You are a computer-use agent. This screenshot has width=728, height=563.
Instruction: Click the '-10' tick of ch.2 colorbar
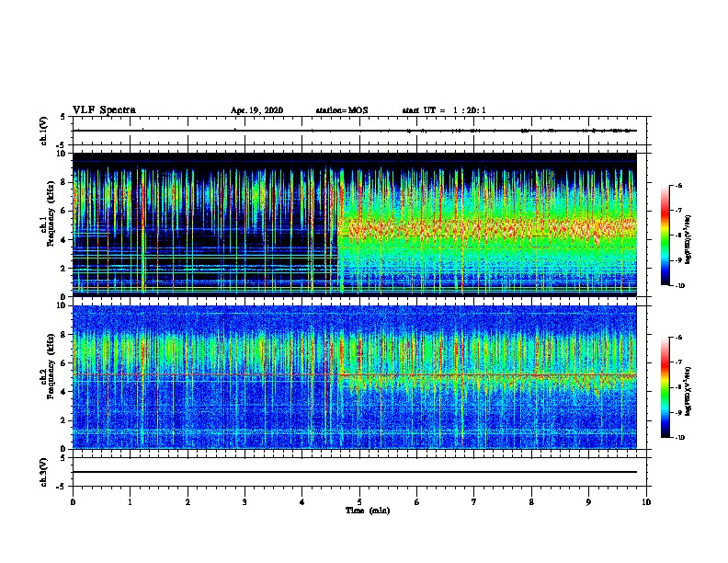click(x=679, y=438)
